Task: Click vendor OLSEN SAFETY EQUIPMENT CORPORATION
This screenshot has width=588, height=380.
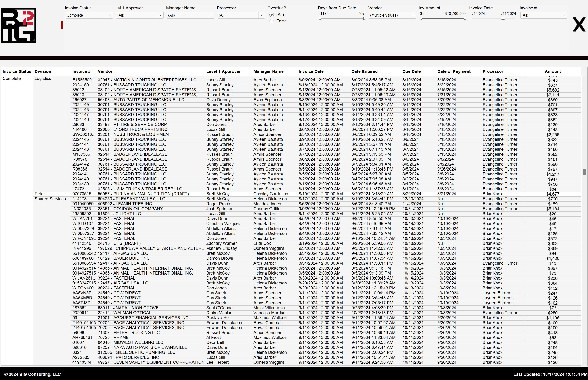Action: (151, 362)
